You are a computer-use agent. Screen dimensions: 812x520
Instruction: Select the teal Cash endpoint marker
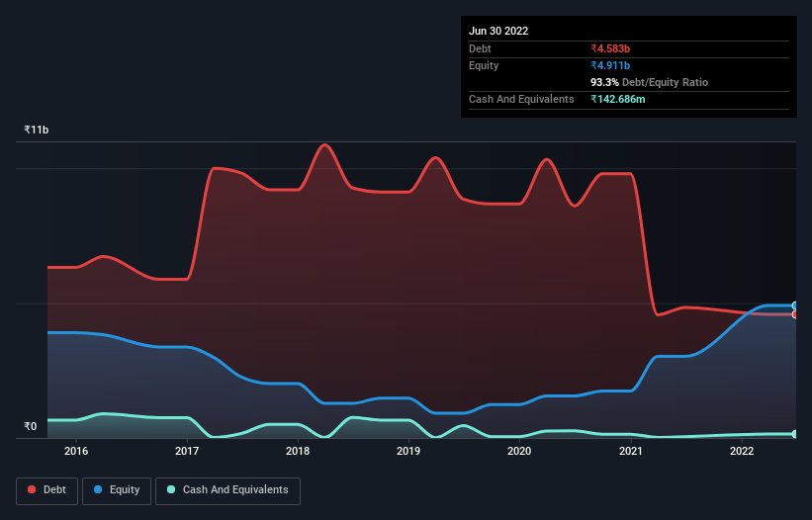(795, 434)
